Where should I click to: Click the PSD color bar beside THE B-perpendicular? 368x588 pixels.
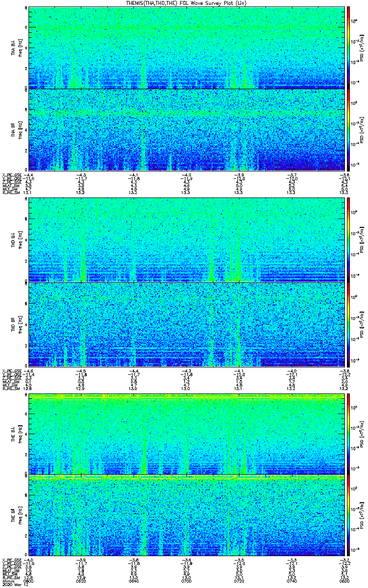[x=349, y=434]
